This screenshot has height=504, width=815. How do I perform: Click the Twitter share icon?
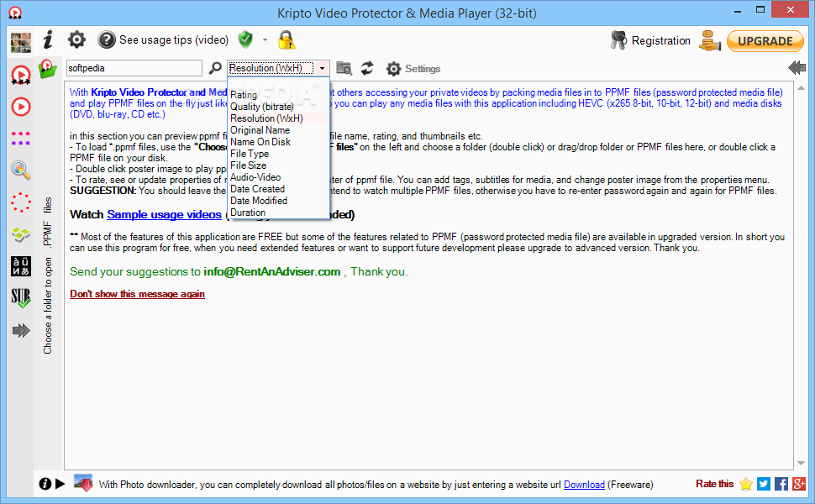[x=764, y=484]
